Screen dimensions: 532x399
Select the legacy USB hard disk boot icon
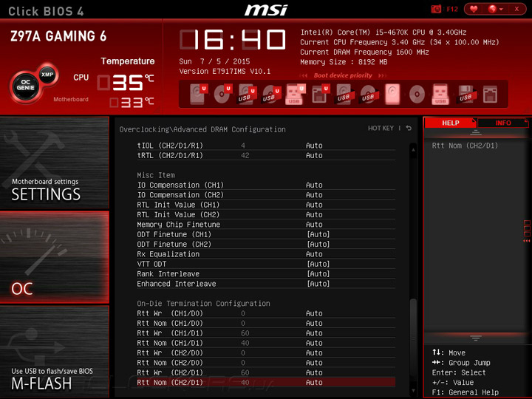(345, 94)
